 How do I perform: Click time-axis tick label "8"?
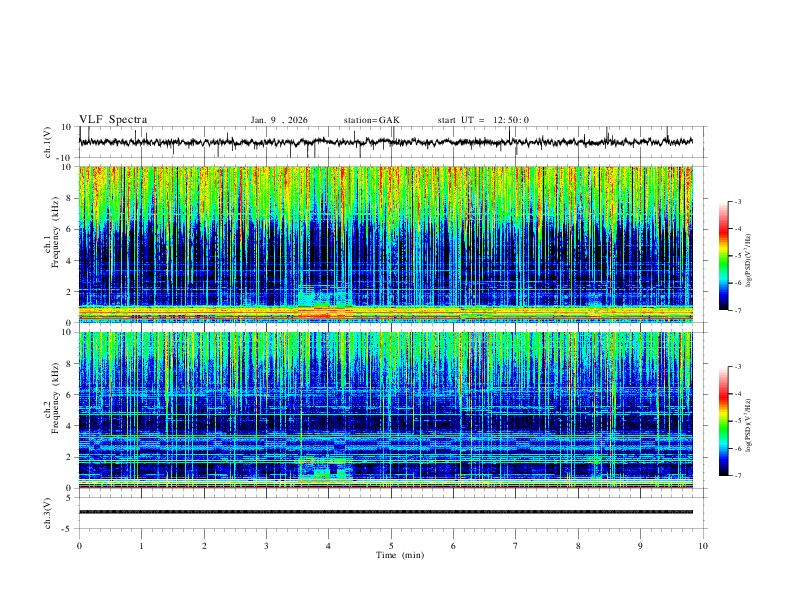coord(578,546)
